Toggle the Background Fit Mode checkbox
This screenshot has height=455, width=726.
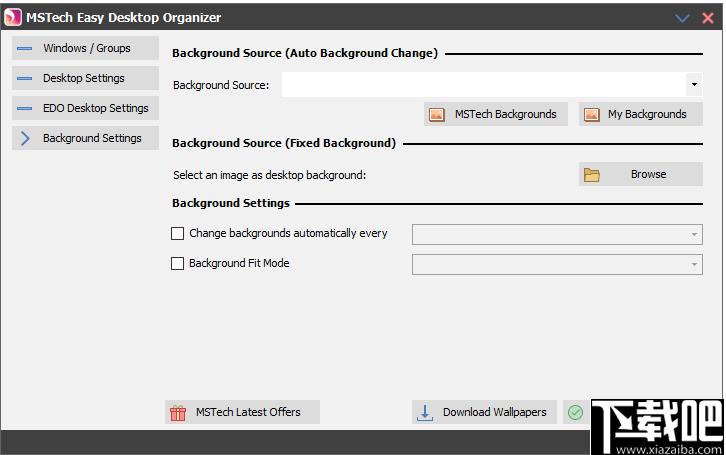coord(177,263)
